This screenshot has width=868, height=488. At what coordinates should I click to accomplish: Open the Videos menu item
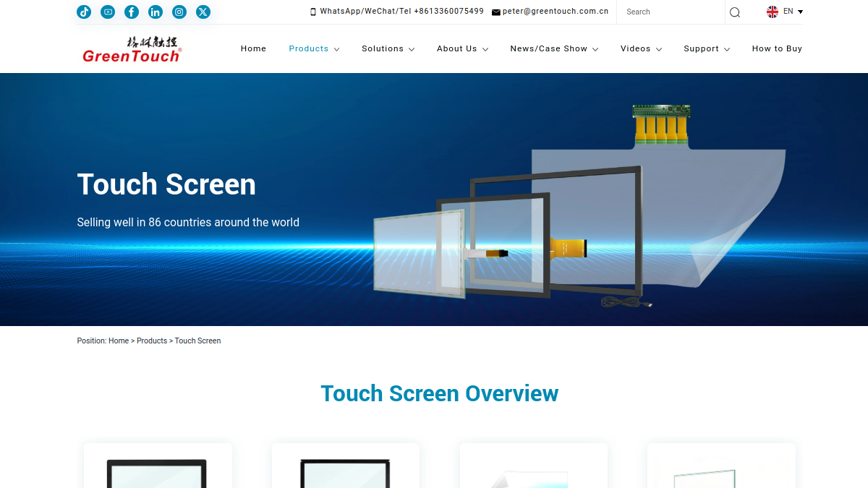pyautogui.click(x=636, y=48)
